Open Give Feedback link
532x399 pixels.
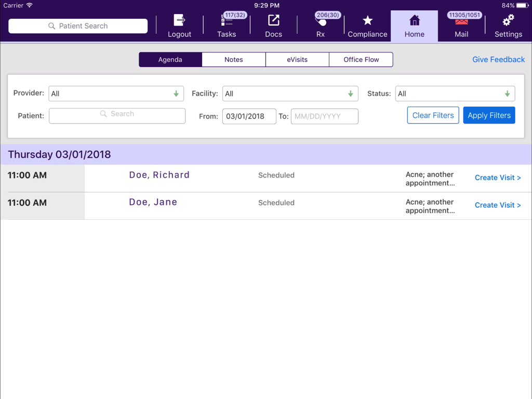coord(498,59)
